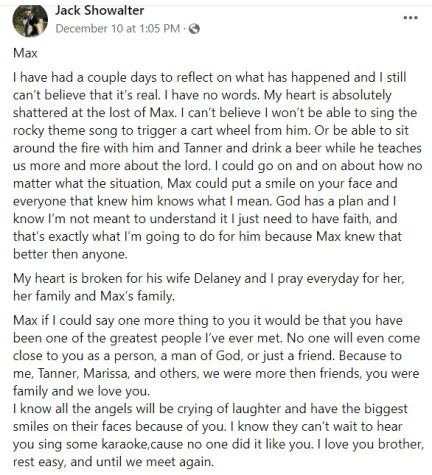Select the line mentioning the rocky theme song
The image size is (432, 475).
click(x=211, y=130)
